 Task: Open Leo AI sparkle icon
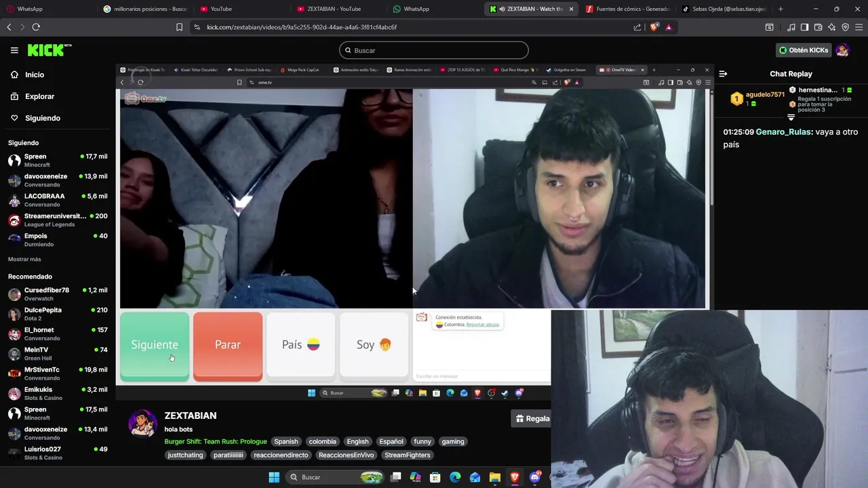tap(831, 27)
